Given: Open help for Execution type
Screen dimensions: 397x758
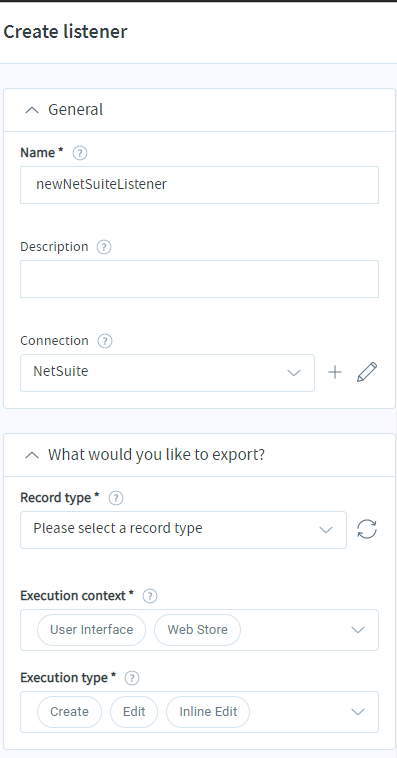Looking at the screenshot, I should (132, 678).
